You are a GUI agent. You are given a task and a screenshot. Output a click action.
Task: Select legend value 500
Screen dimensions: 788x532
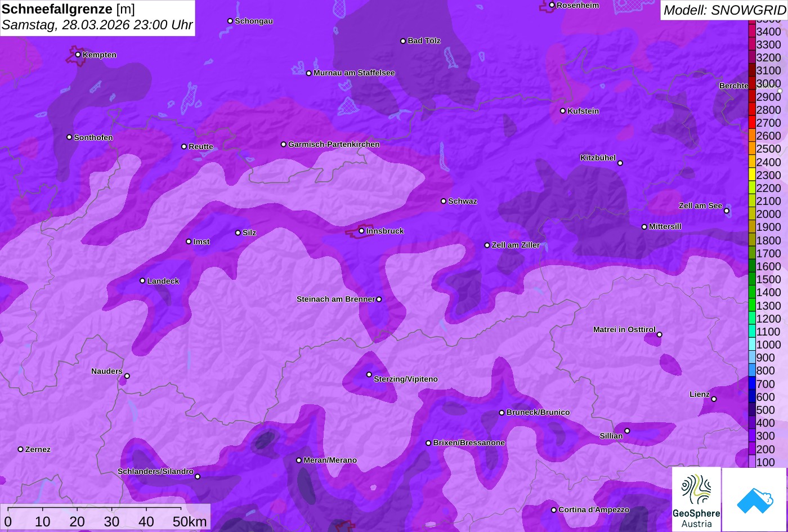pyautogui.click(x=765, y=410)
